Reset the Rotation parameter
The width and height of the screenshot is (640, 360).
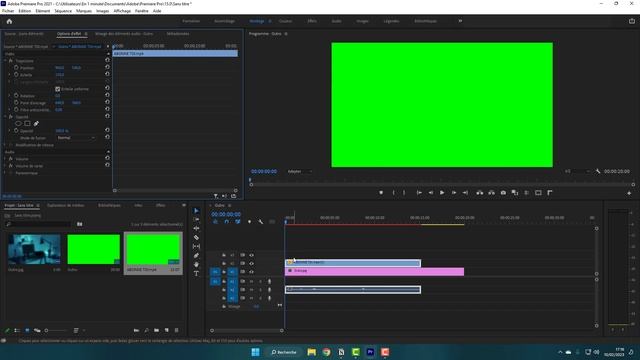pyautogui.click(x=107, y=96)
